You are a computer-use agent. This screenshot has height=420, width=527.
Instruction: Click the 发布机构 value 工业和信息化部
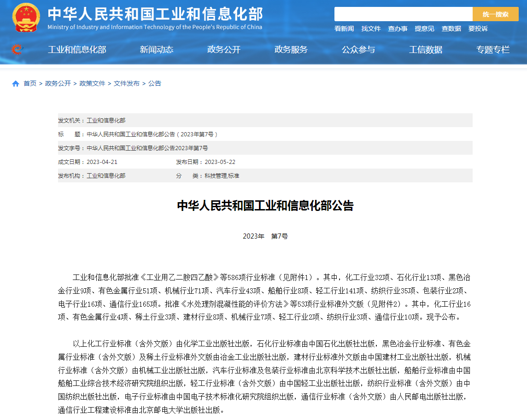click(x=106, y=175)
